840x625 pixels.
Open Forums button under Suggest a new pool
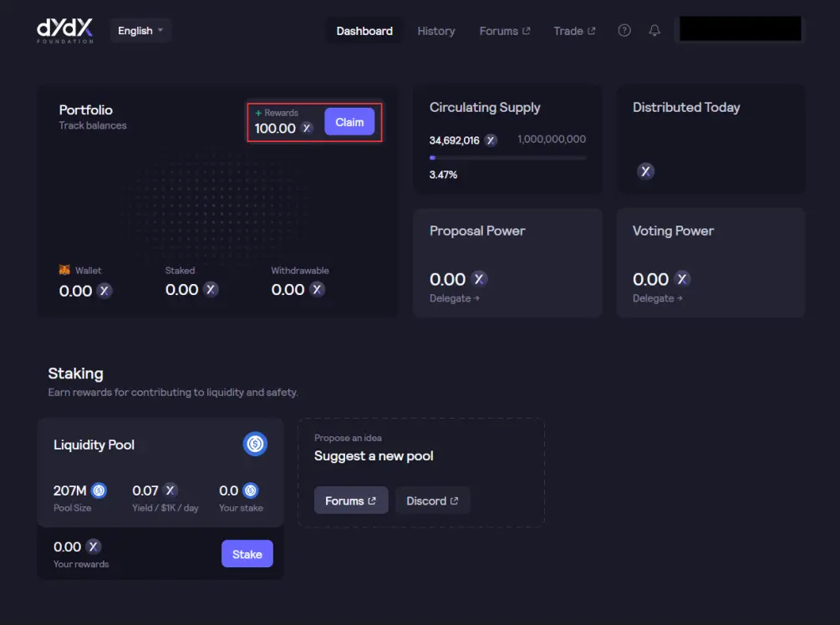coord(351,501)
